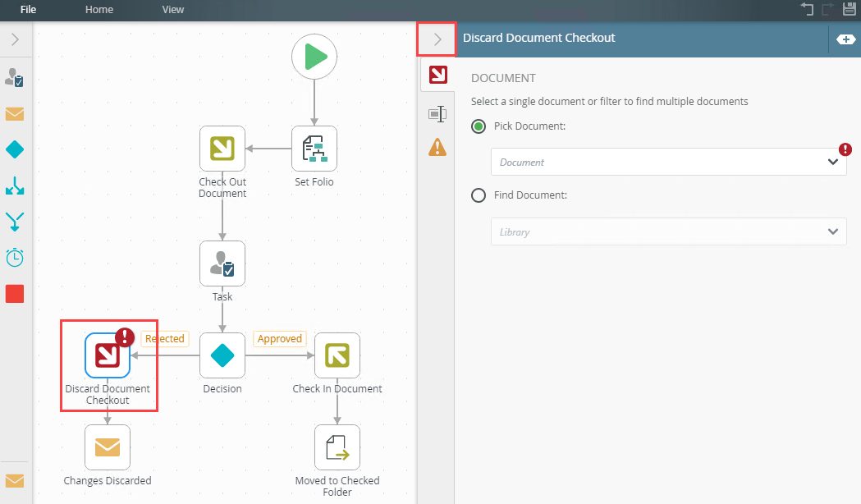Toggle the panel button beside the title
The image size is (861, 504).
tap(845, 39)
